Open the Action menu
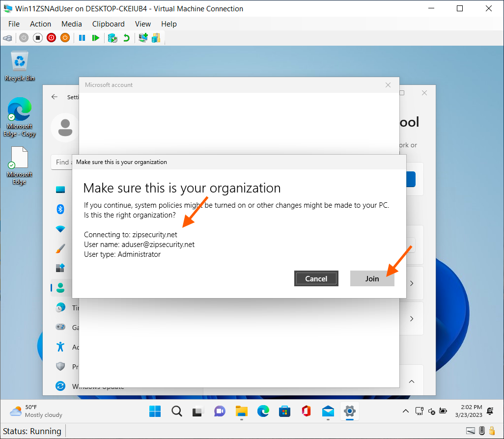The height and width of the screenshot is (439, 504). point(40,24)
